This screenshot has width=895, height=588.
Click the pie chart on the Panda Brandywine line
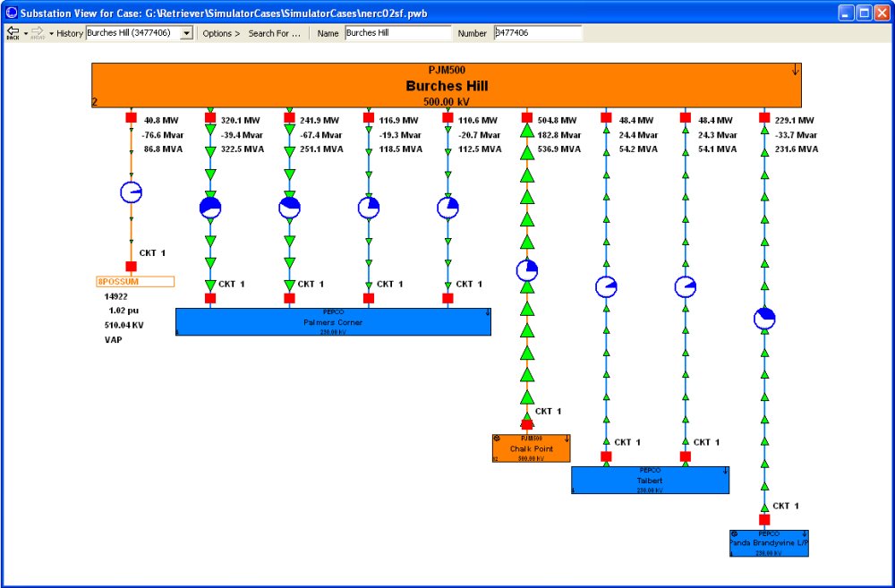[x=764, y=319]
